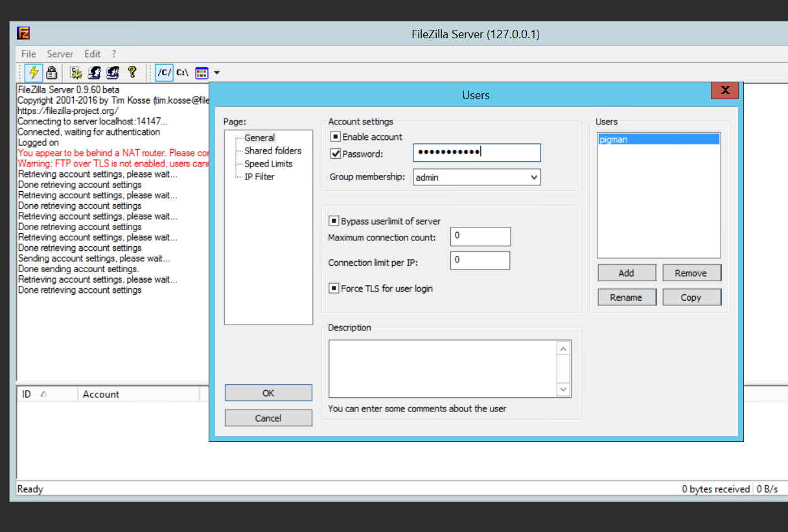Click 'Done sending account settings.' log line
The image size is (788, 532).
78,268
